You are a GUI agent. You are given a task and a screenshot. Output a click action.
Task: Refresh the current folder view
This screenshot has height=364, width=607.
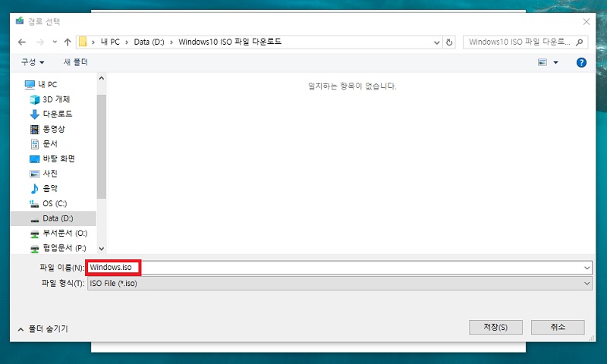449,42
